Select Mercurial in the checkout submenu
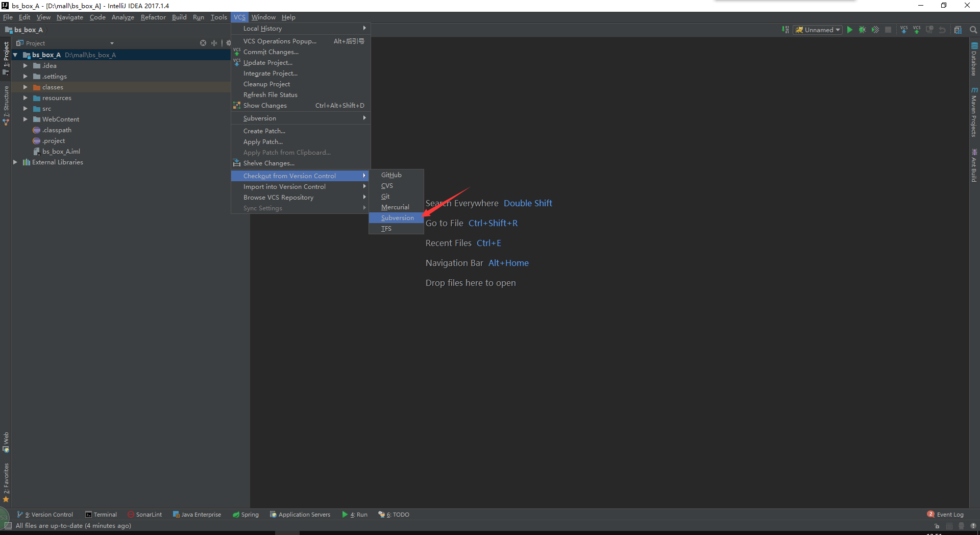This screenshot has width=980, height=535. pyautogui.click(x=396, y=207)
